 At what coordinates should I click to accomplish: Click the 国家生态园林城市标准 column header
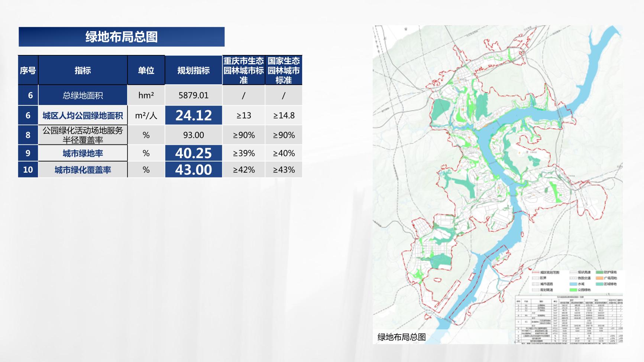click(x=284, y=70)
